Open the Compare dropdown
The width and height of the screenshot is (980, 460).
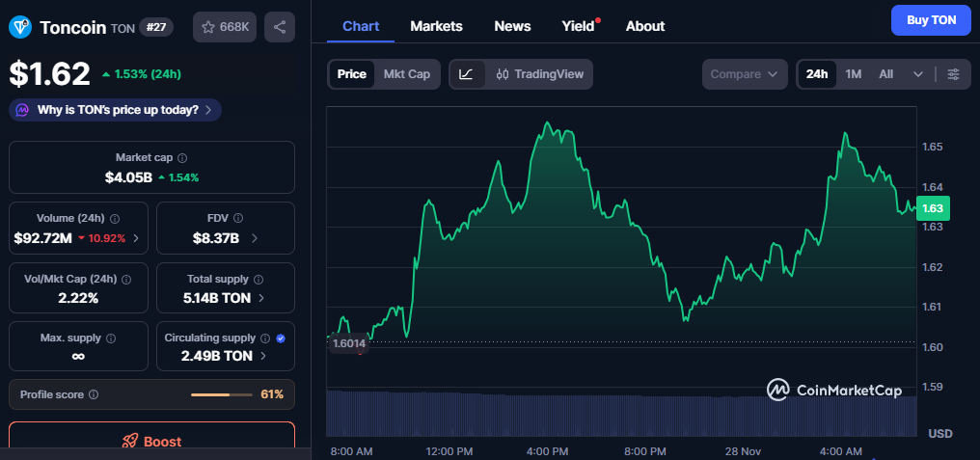(745, 74)
